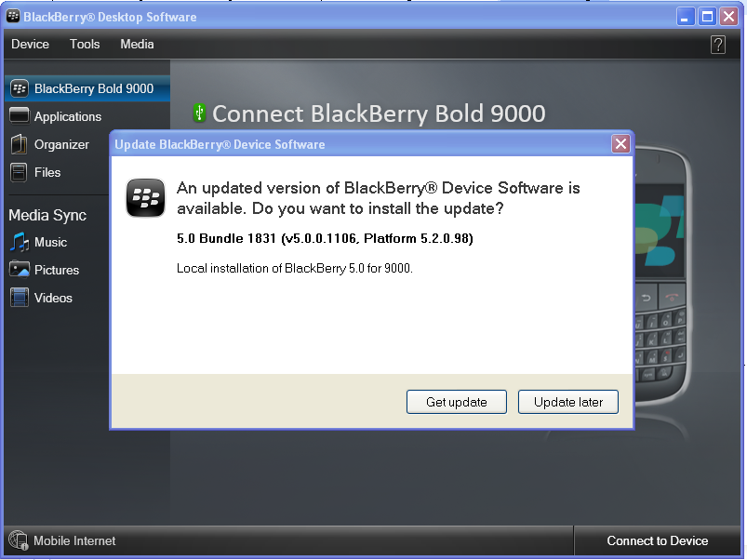
Task: Open the Pictures sync icon
Action: pos(19,270)
